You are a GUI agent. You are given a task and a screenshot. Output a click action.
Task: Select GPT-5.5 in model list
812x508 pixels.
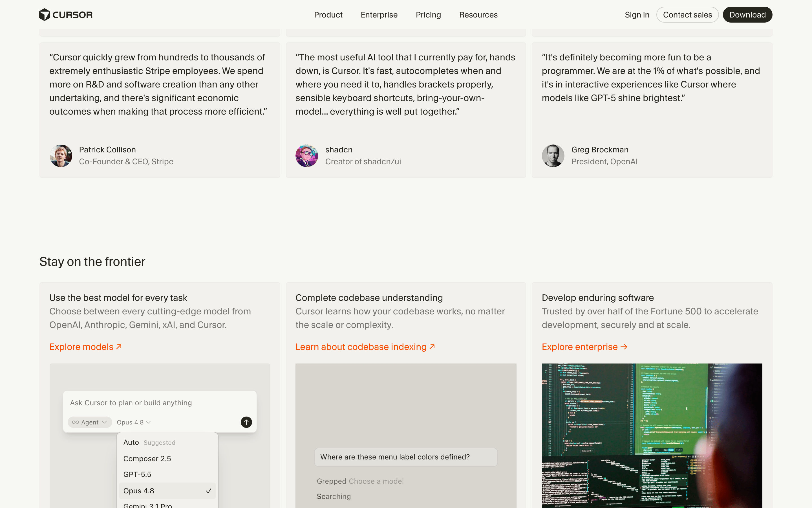[167, 474]
